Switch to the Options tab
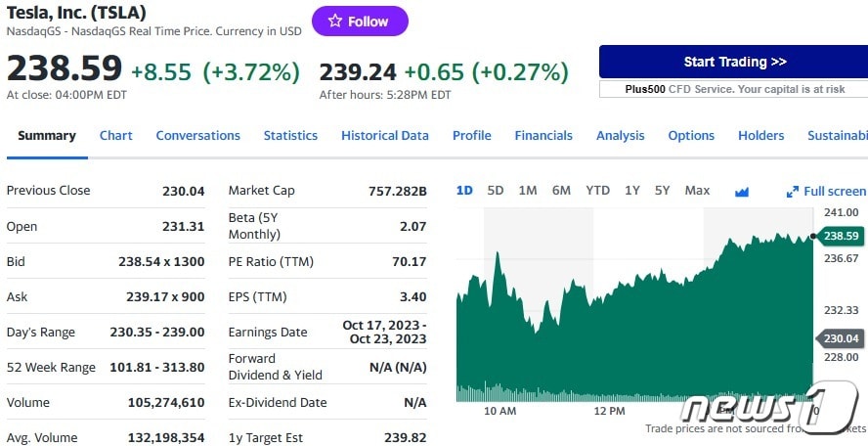Screen dimensions: 868x446 tap(691, 136)
